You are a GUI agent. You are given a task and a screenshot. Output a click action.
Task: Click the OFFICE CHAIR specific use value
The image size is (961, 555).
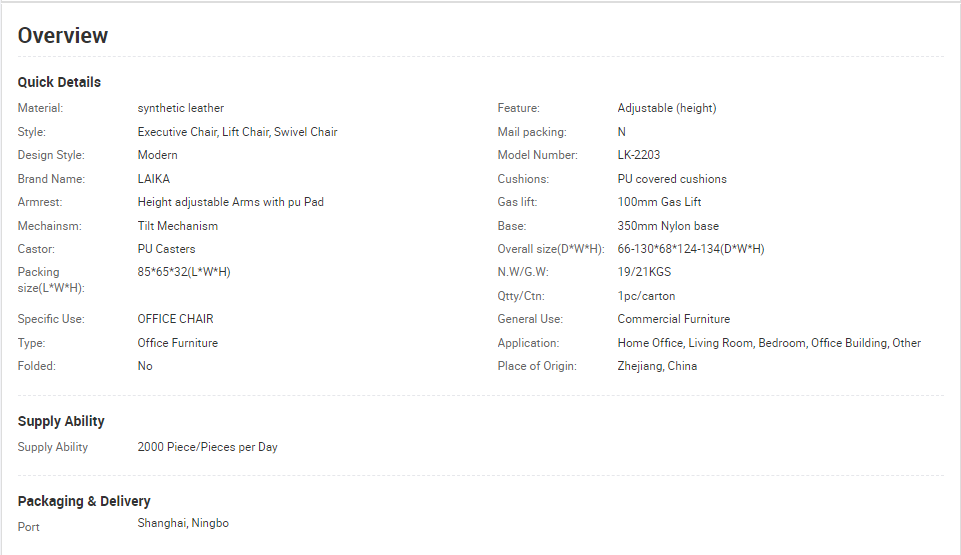pyautogui.click(x=175, y=319)
